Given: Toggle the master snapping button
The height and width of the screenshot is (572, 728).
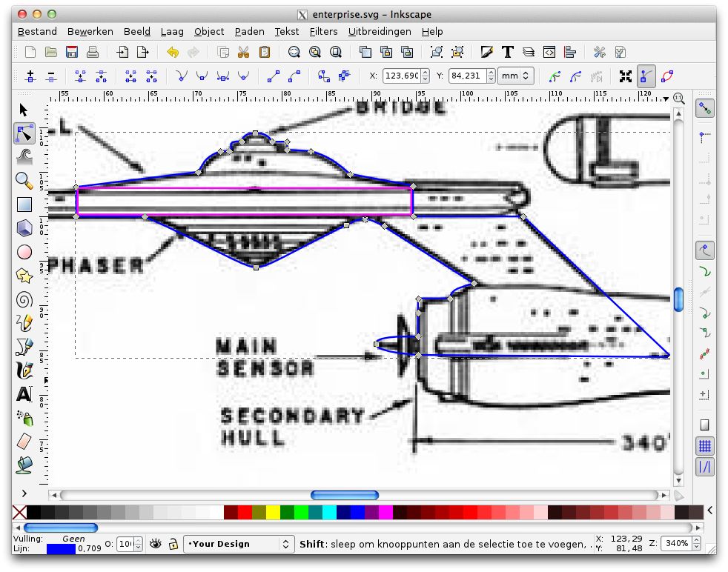Looking at the screenshot, I should coord(705,109).
